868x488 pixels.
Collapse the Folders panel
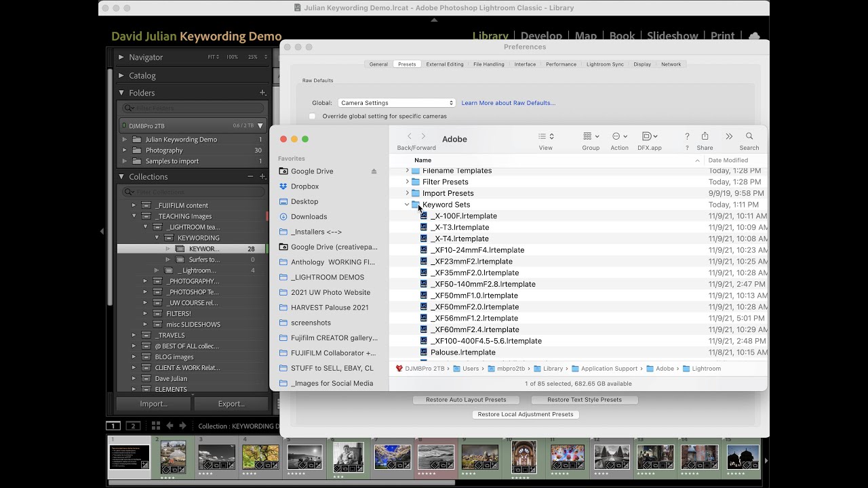pyautogui.click(x=121, y=93)
